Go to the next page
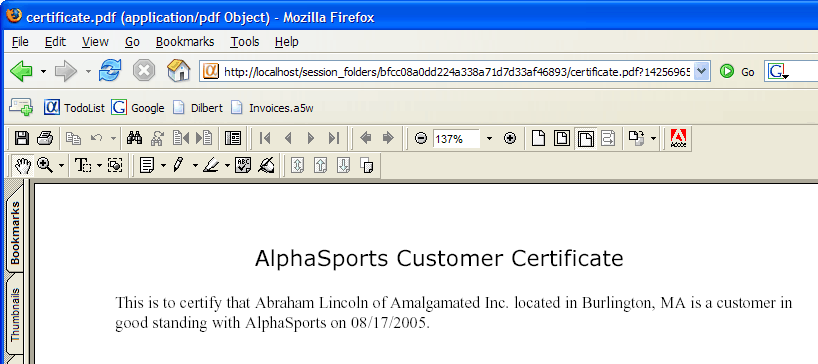Viewport: 818px width, 364px height. pyautogui.click(x=311, y=138)
